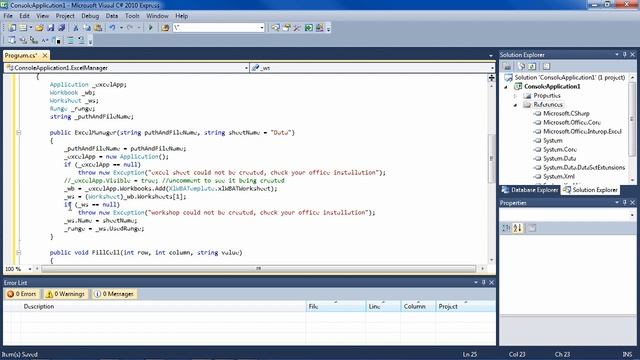The image size is (640, 360).
Task: Open Toolbox from main toolbar icon
Action: (x=297, y=28)
